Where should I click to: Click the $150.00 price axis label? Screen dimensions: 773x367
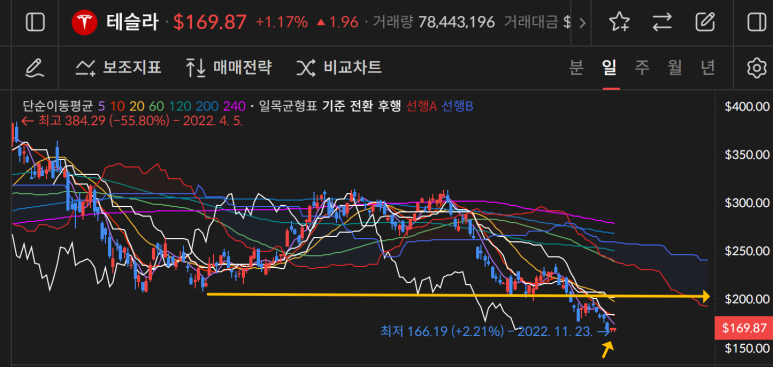click(x=747, y=349)
